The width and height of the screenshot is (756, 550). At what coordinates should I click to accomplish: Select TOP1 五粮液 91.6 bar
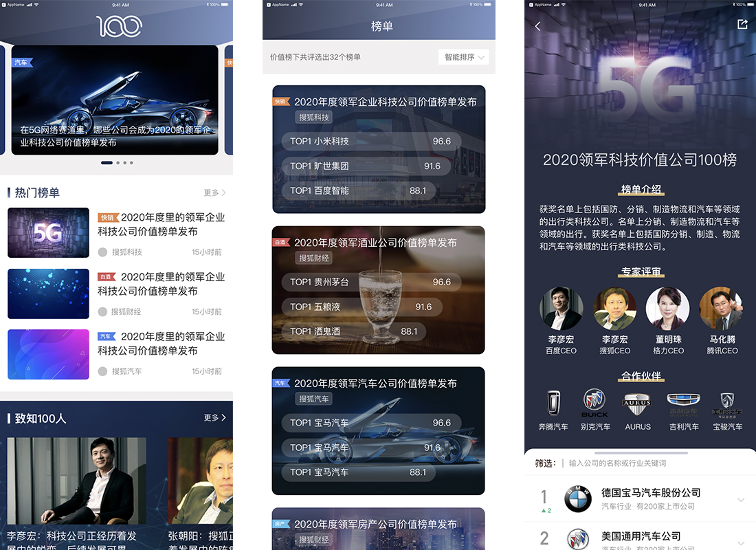click(362, 307)
